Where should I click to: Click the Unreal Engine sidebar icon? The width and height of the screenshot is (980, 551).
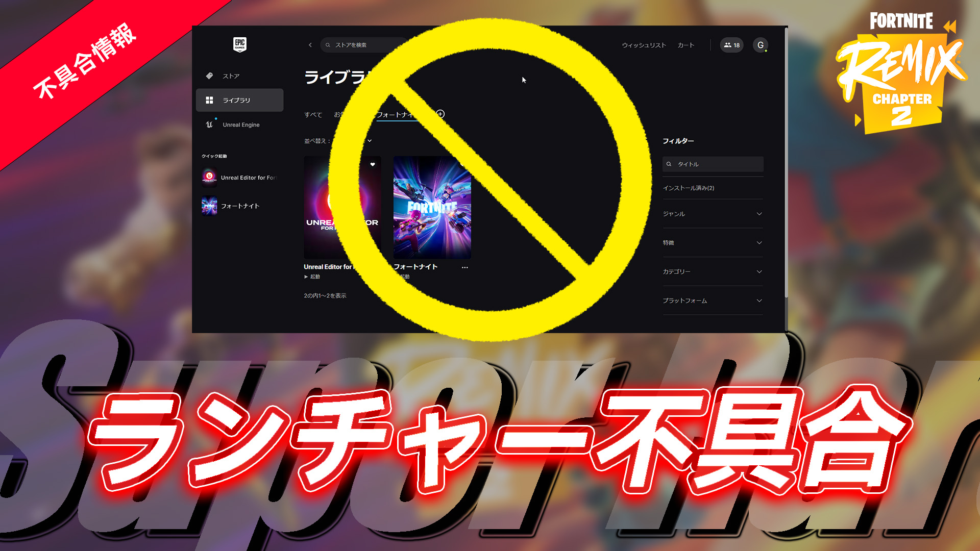coord(211,124)
